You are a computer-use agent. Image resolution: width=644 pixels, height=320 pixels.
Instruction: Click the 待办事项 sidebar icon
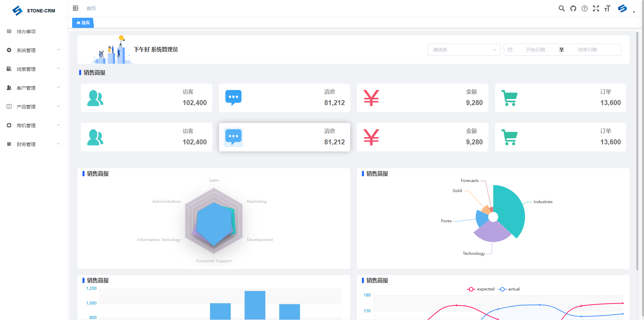[9, 31]
